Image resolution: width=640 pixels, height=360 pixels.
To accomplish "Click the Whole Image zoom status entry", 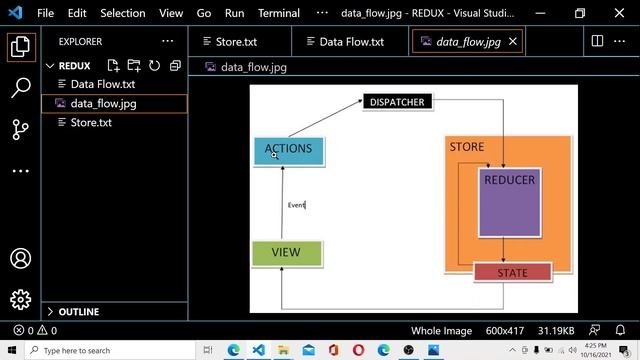I will pos(441,331).
